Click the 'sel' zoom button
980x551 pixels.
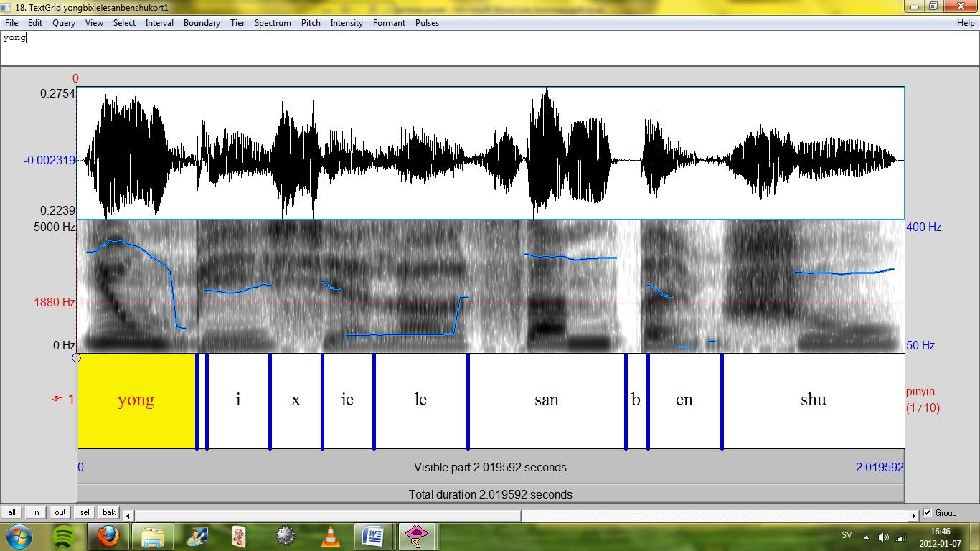pos(85,512)
